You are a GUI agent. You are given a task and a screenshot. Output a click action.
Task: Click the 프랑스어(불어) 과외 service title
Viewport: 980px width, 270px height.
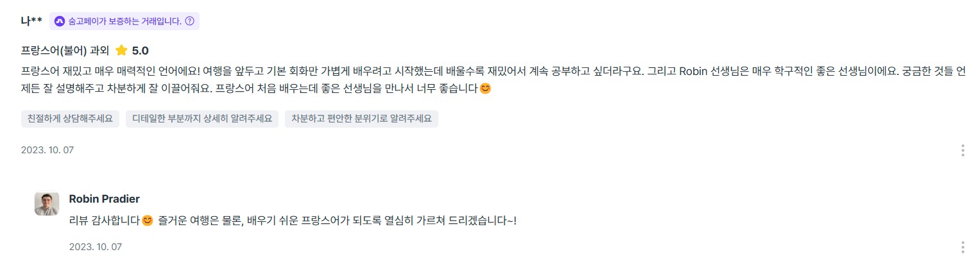click(x=65, y=51)
